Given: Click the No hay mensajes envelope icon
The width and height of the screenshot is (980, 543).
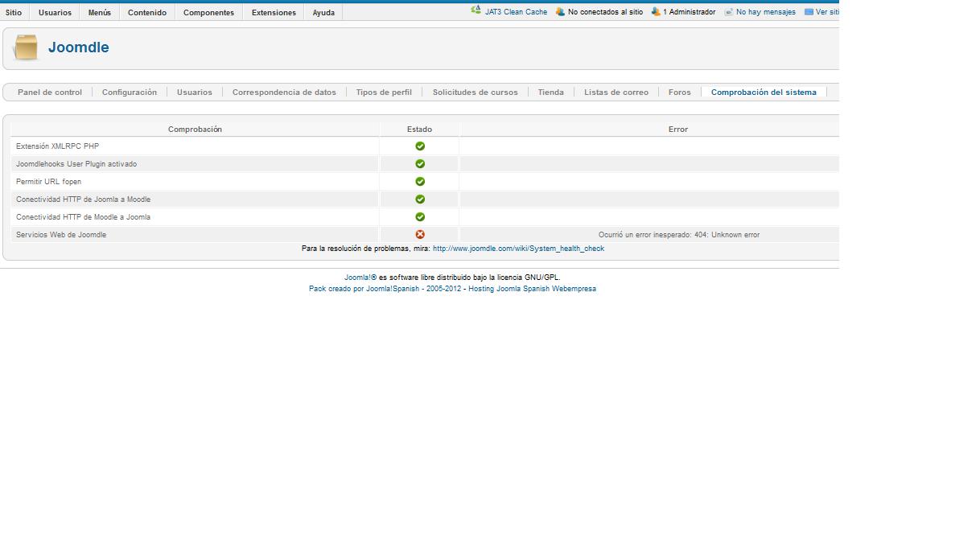Looking at the screenshot, I should 728,12.
